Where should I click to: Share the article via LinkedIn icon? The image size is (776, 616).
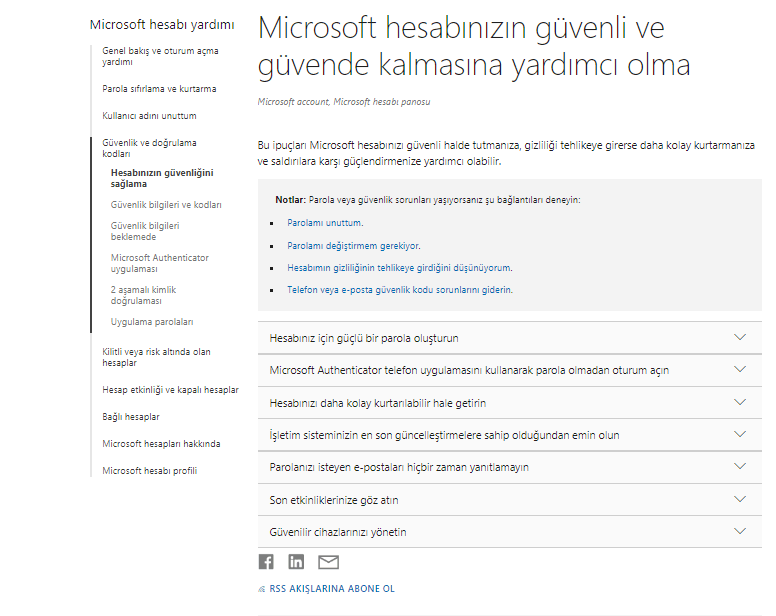296,562
